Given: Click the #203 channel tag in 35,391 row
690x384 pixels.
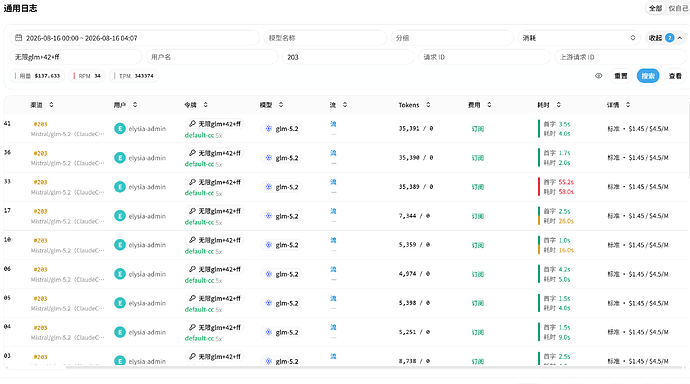Looking at the screenshot, I should click(x=40, y=124).
